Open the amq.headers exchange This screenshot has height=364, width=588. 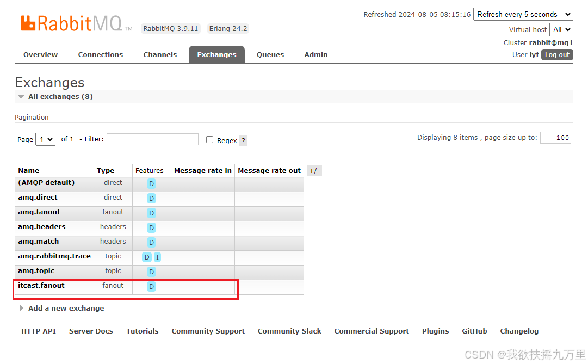(x=42, y=227)
